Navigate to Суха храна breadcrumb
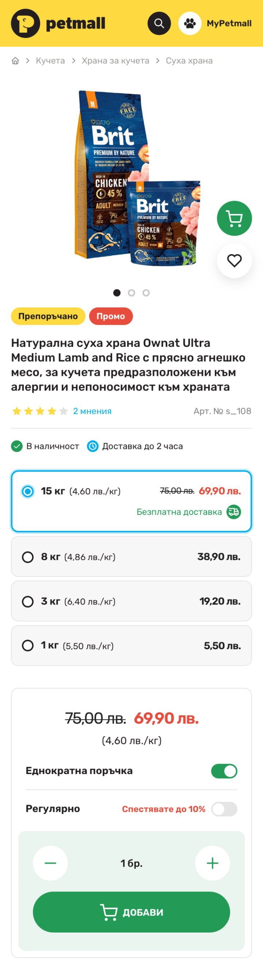The height and width of the screenshot is (980, 263). click(189, 61)
